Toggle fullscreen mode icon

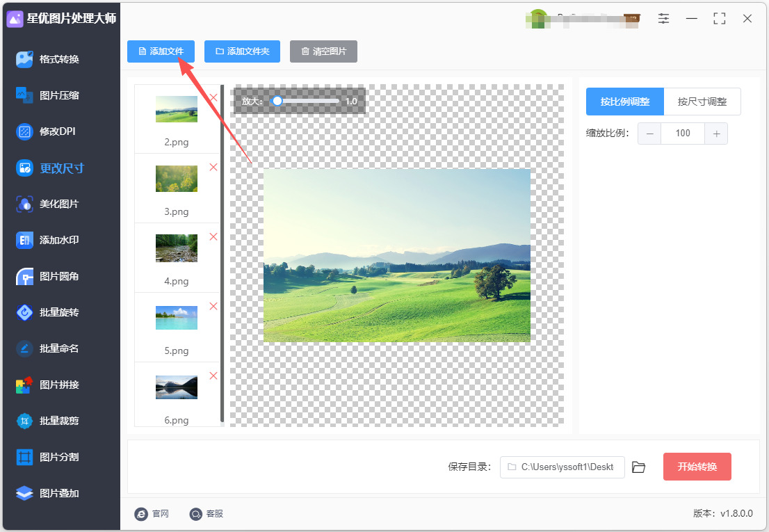720,19
